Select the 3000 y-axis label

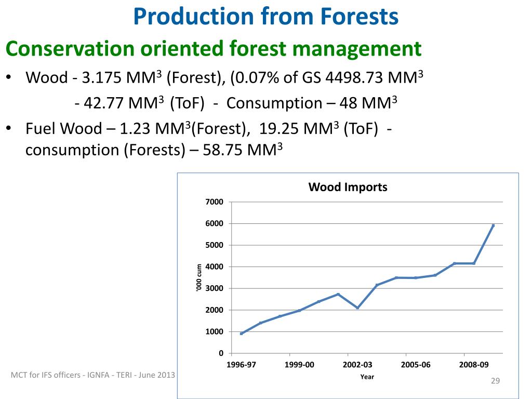pyautogui.click(x=215, y=288)
